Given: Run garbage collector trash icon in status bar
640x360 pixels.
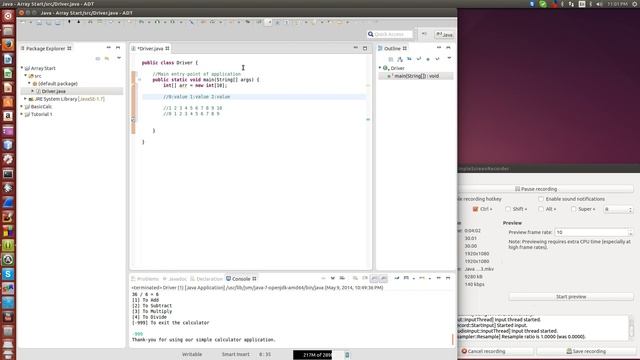Looking at the screenshot, I should [347, 355].
